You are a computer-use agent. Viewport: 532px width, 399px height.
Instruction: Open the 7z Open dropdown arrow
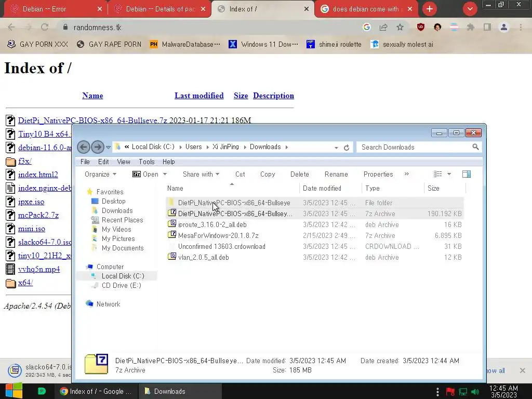[165, 174]
